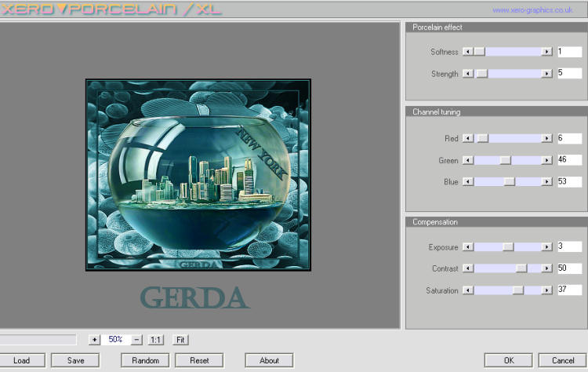Click the Saturation value field showing 37
Screen dimensions: 588x372
point(570,290)
